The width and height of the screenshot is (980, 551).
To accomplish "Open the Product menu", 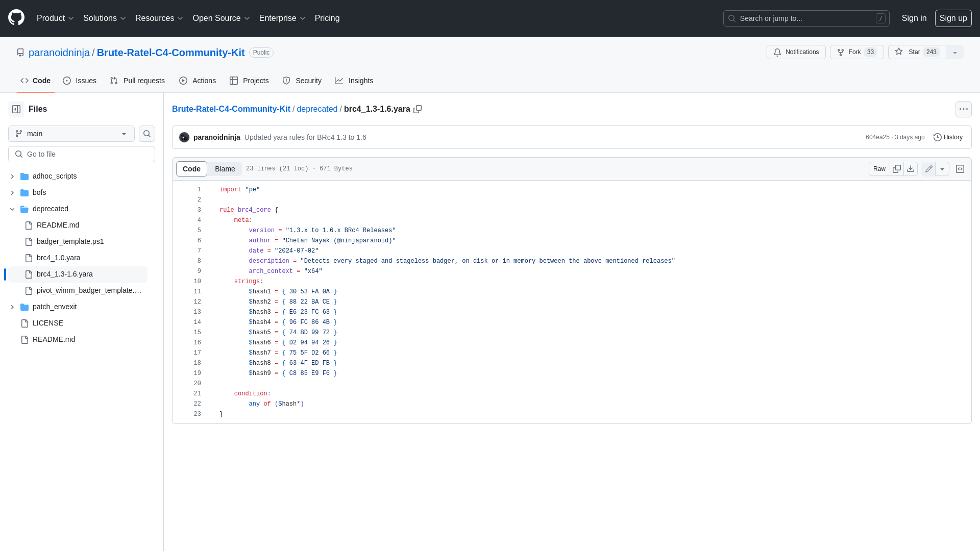I will tap(55, 18).
